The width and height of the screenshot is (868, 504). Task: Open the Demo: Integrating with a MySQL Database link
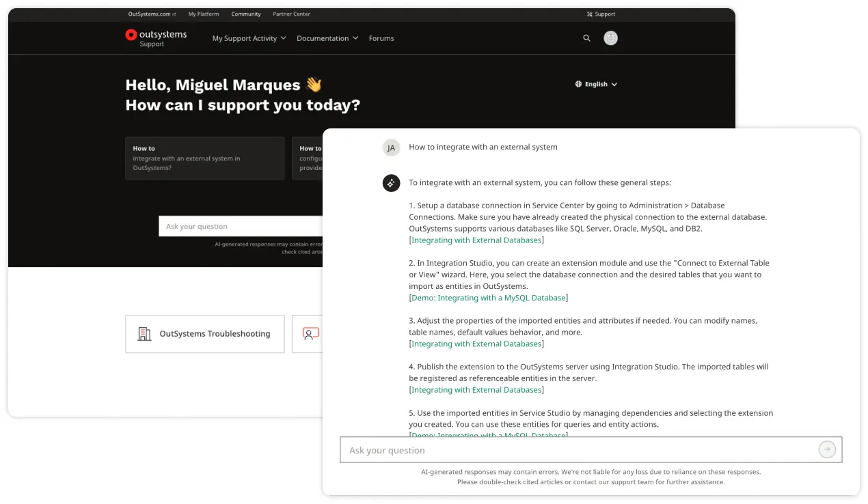point(488,298)
